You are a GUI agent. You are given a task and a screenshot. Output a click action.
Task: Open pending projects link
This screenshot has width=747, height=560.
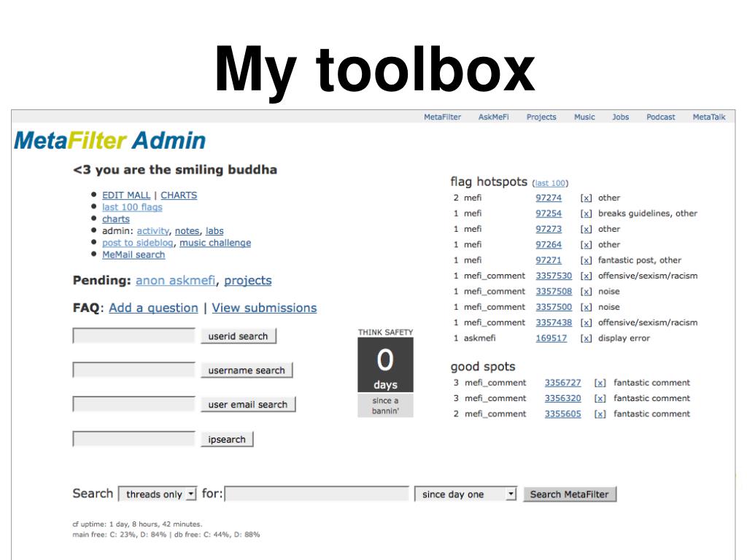coord(248,281)
